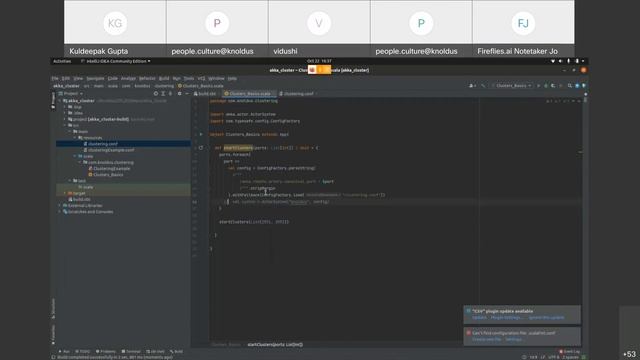Image resolution: width=640 pixels, height=360 pixels.
Task: Select ClusteringExample in the project tree
Action: pyautogui.click(x=109, y=169)
